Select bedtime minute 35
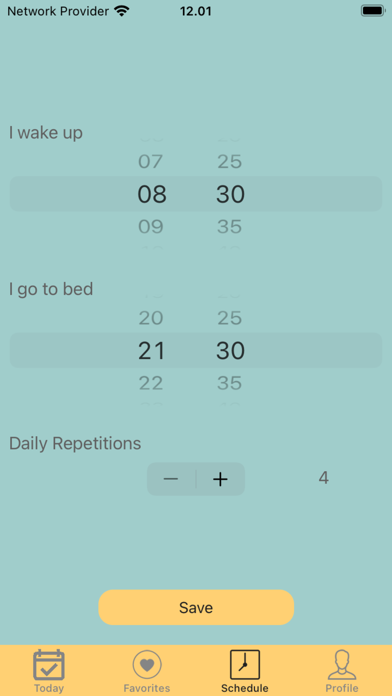 point(230,383)
